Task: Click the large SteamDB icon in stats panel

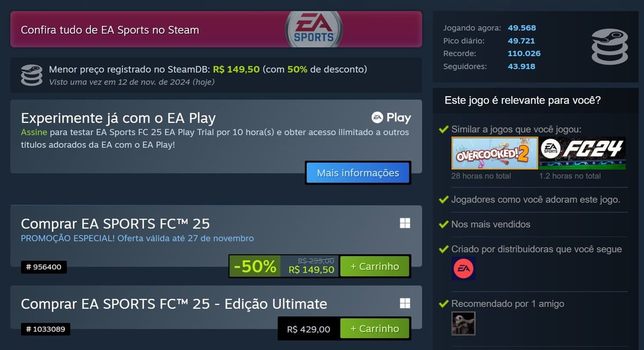Action: pyautogui.click(x=609, y=47)
